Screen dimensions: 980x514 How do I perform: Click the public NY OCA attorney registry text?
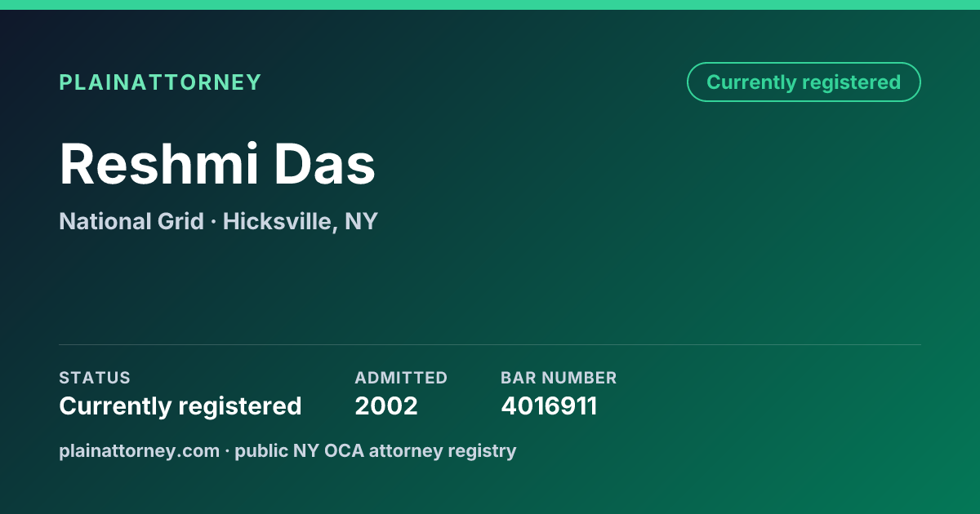pos(376,450)
